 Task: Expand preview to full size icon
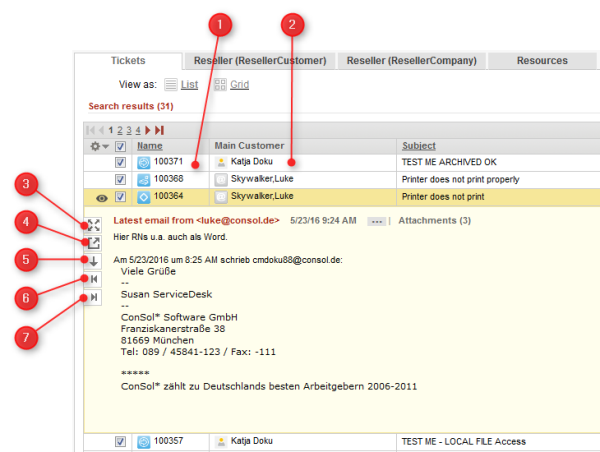93,225
